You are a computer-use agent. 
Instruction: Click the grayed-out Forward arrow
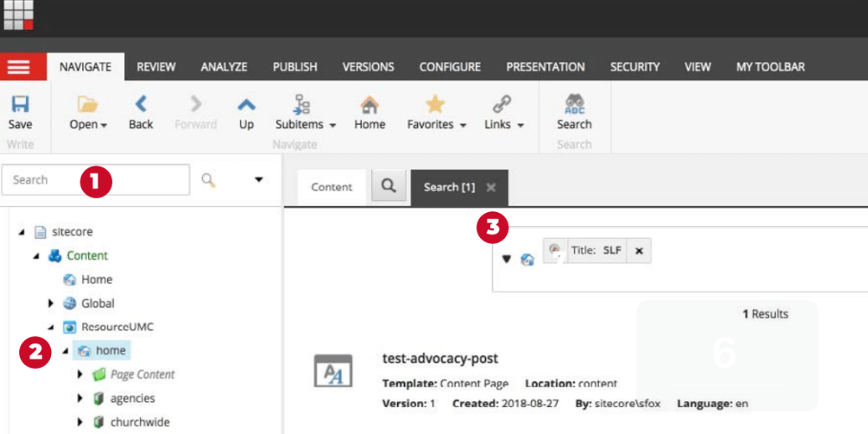click(196, 104)
